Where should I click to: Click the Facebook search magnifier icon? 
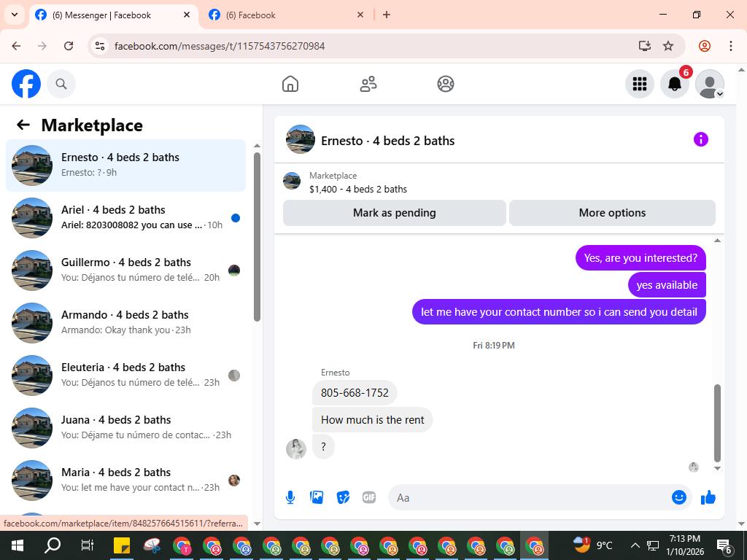point(61,84)
